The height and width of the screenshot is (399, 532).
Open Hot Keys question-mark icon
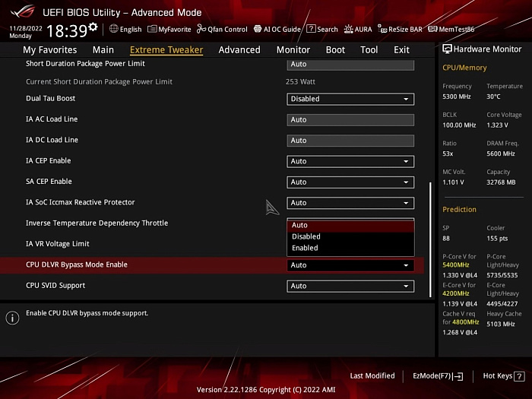519,376
